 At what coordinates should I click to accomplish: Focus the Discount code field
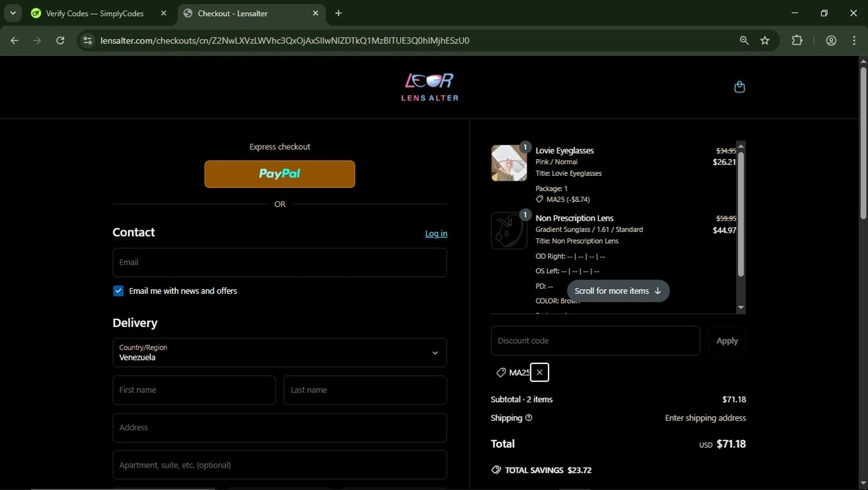(595, 341)
